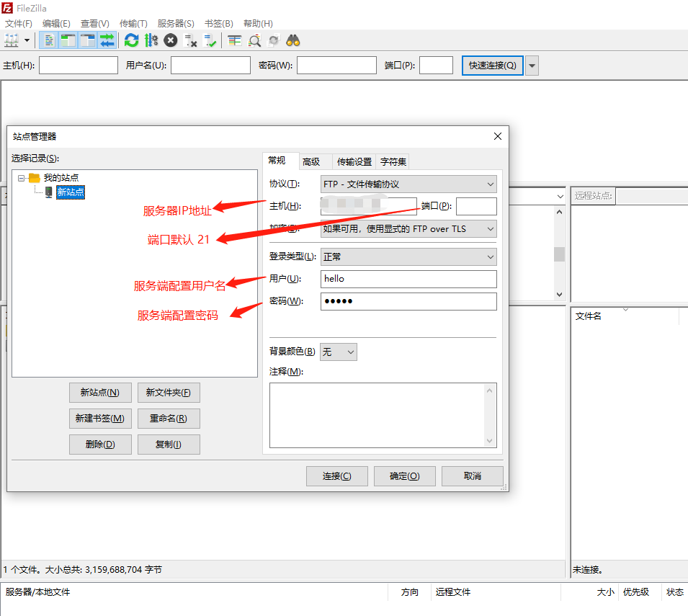Open the 查看(V) menu
688x616 pixels.
(x=95, y=23)
